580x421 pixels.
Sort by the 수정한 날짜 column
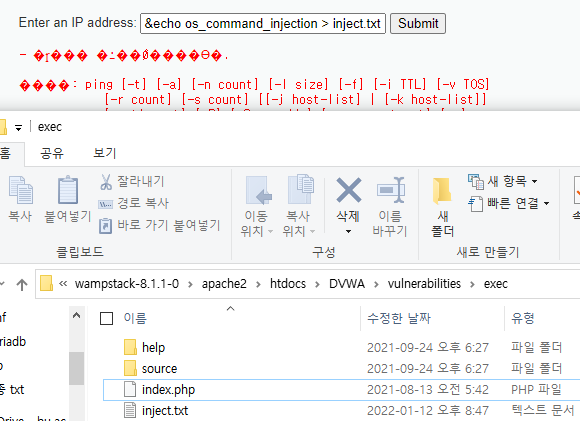(399, 318)
